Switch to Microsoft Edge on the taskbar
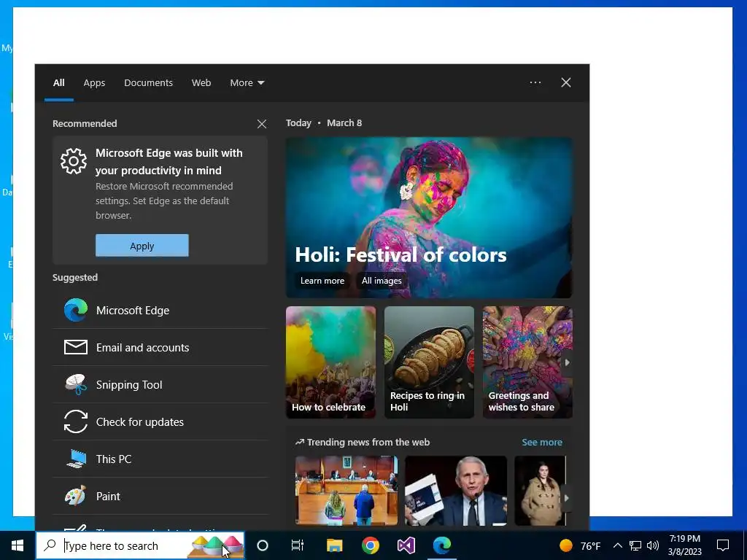The image size is (747, 560). (442, 545)
